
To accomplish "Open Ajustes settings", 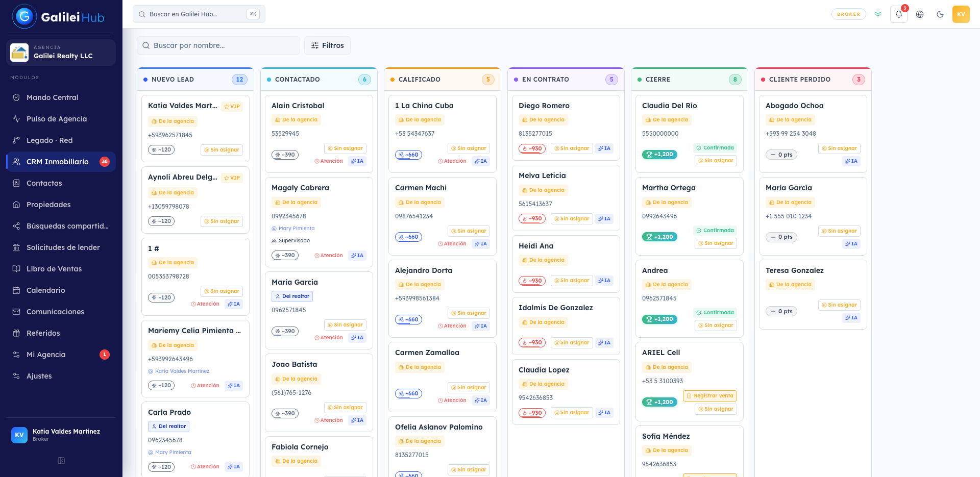I will click(61, 376).
